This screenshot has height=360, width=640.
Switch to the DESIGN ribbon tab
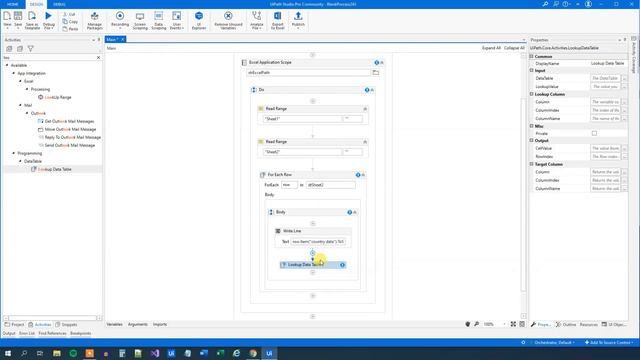tap(36, 4)
